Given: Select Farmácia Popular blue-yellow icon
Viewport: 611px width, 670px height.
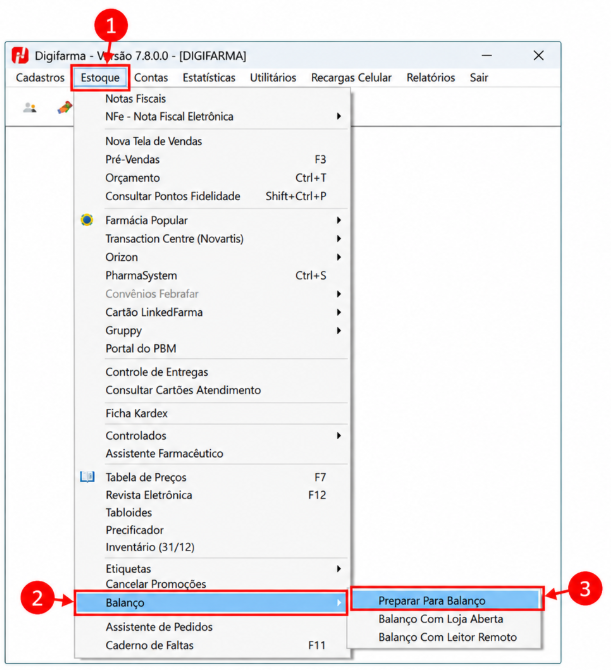Looking at the screenshot, I should click(x=87, y=220).
